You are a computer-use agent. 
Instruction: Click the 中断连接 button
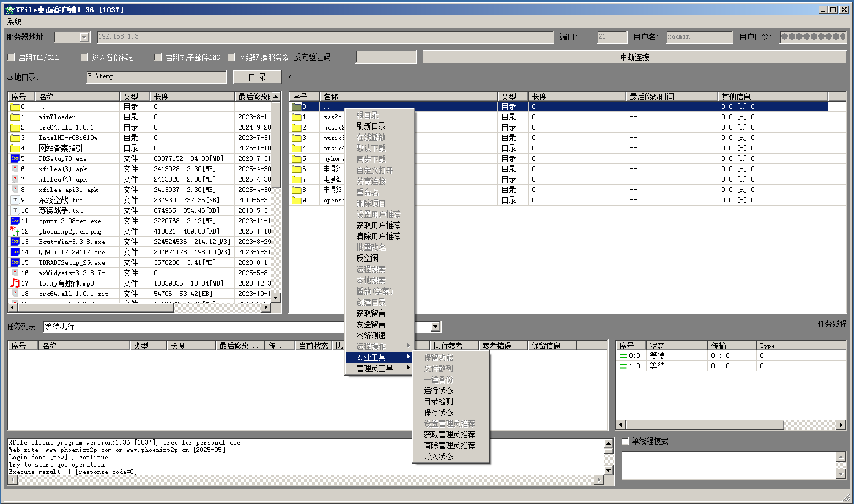[x=634, y=57]
